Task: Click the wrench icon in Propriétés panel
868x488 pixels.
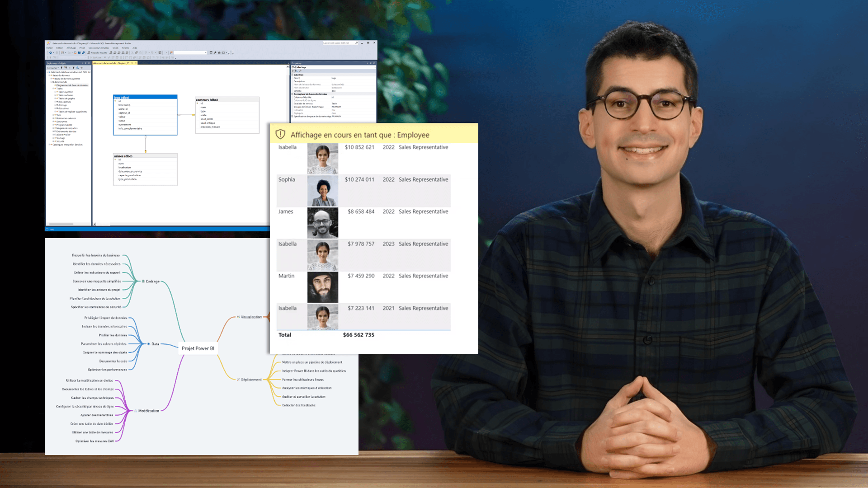Action: (300, 71)
